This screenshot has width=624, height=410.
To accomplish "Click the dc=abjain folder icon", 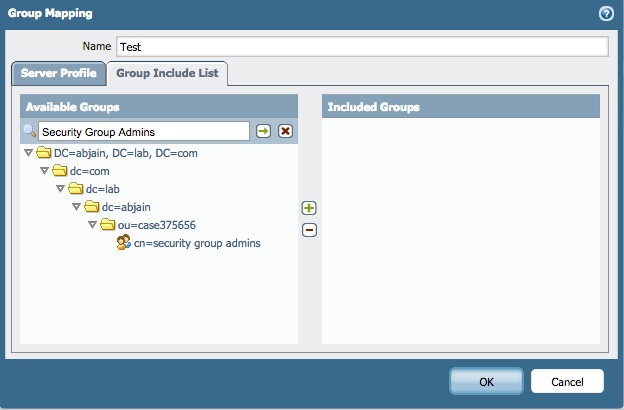I will point(92,207).
